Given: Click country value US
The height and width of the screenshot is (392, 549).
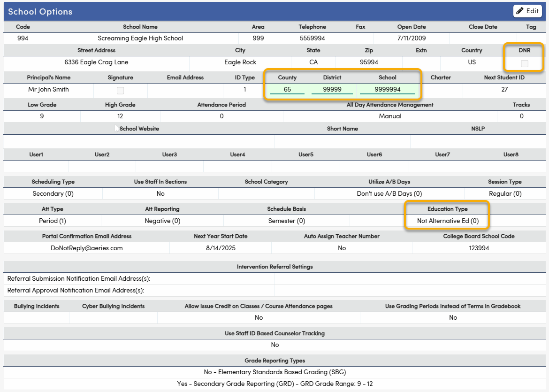Looking at the screenshot, I should [472, 62].
